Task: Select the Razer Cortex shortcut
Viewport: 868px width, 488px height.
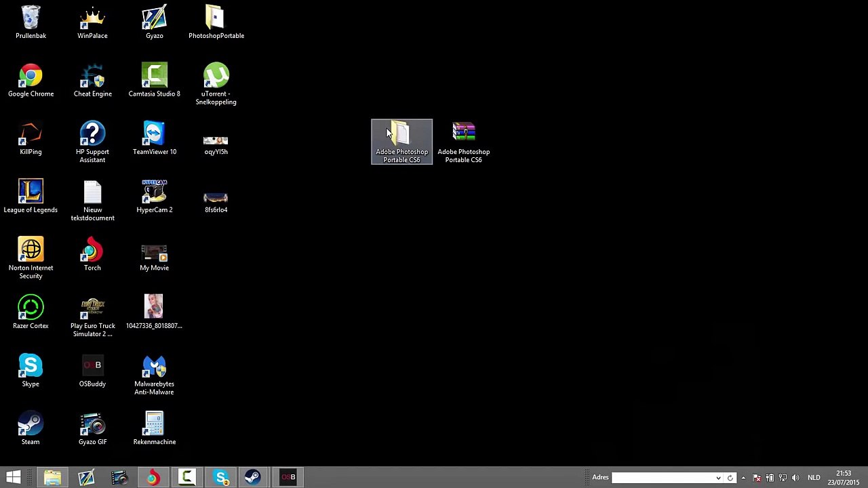Action: tap(31, 312)
